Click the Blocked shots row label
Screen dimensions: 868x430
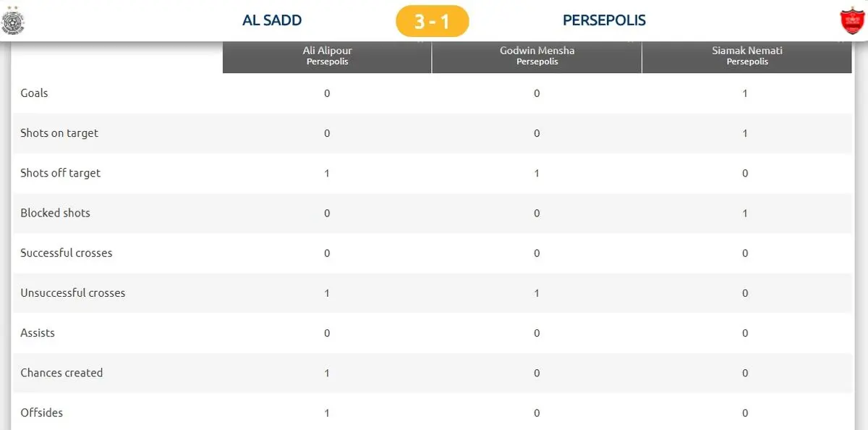click(55, 213)
